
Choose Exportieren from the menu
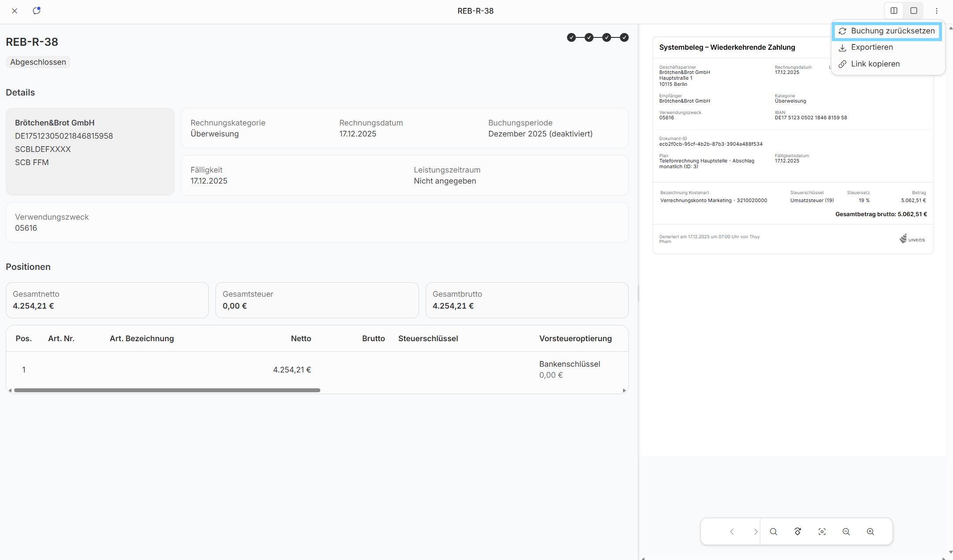[871, 47]
